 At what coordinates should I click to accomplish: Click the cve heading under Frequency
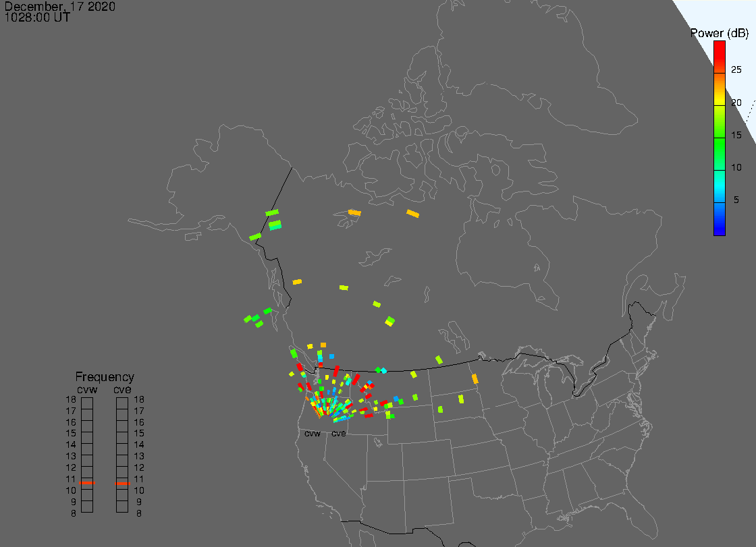coord(122,389)
